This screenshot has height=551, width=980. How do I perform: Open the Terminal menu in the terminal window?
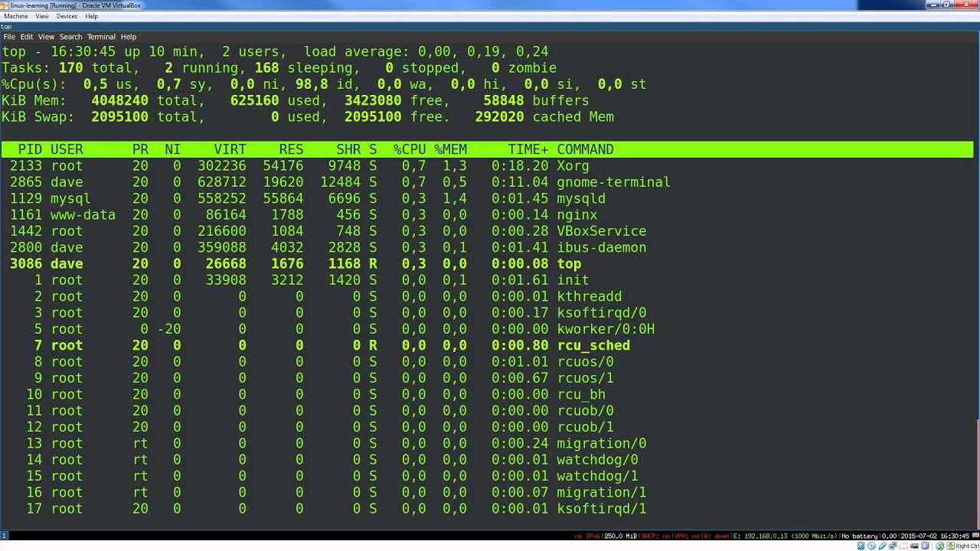point(100,36)
